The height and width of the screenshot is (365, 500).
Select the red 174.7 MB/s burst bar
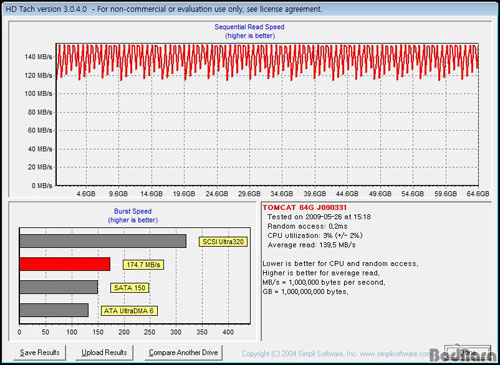(65, 264)
